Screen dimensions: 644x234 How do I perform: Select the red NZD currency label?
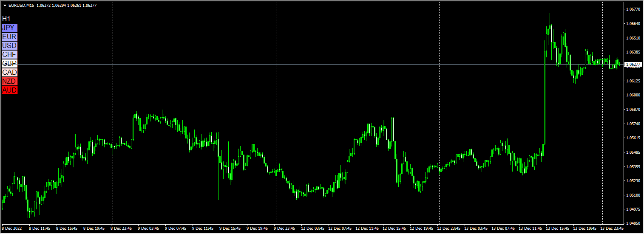click(10, 82)
